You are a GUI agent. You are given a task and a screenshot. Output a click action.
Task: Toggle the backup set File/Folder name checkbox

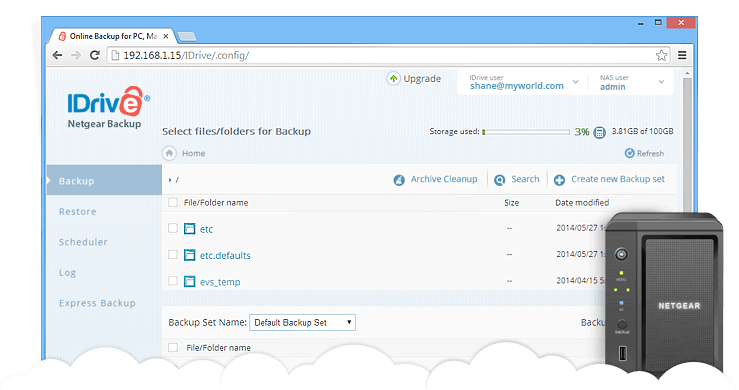click(173, 348)
